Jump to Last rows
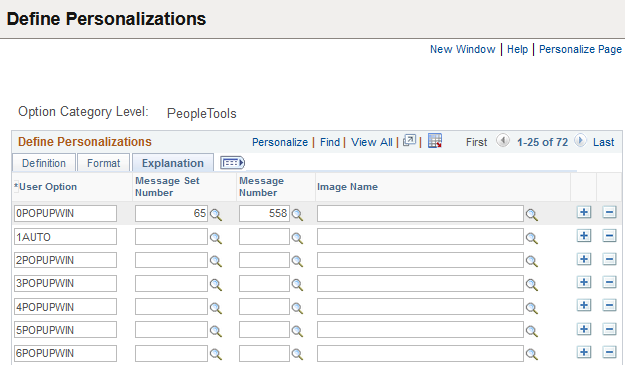The height and width of the screenshot is (365, 625). click(603, 142)
